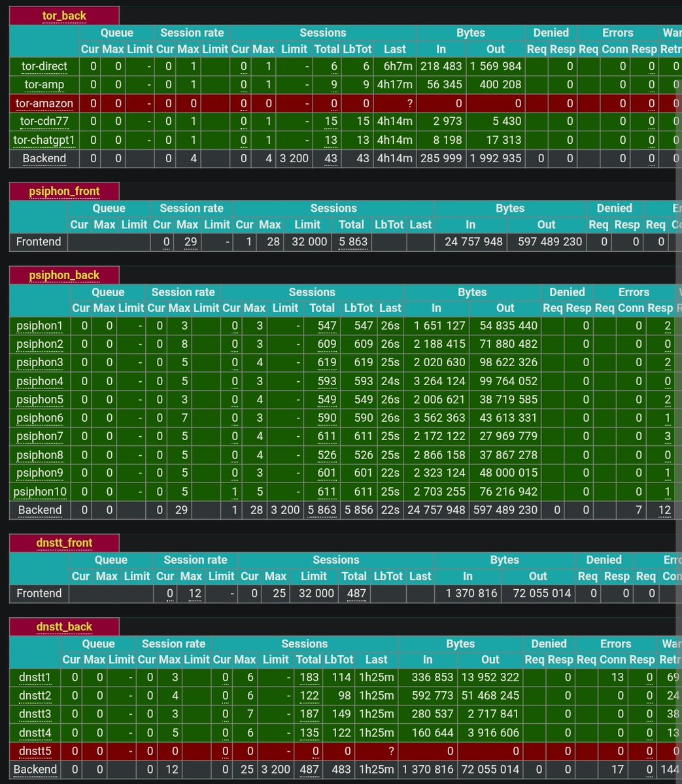Screen dimensions: 682x784
Task: Click psiphon8 server name
Action: (39, 455)
